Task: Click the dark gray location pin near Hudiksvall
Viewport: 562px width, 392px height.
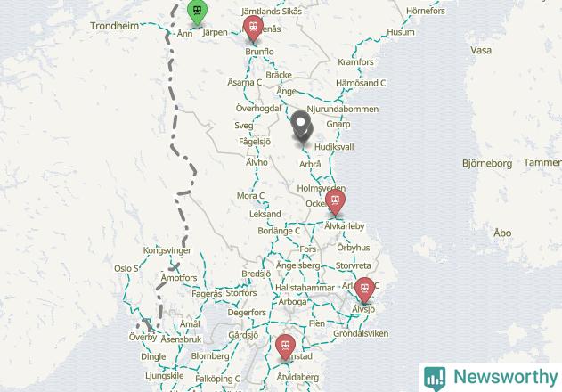Action: (302, 127)
